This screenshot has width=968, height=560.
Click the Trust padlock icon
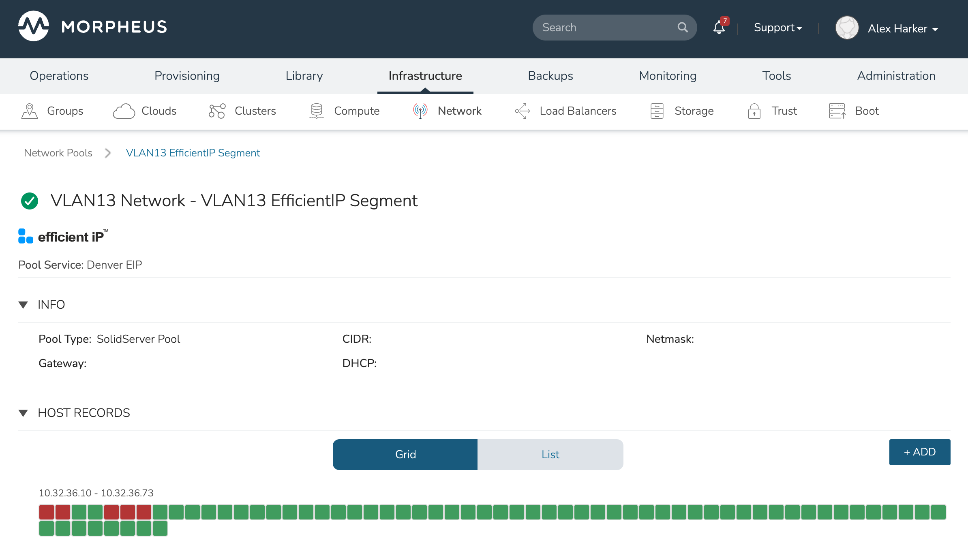(754, 111)
